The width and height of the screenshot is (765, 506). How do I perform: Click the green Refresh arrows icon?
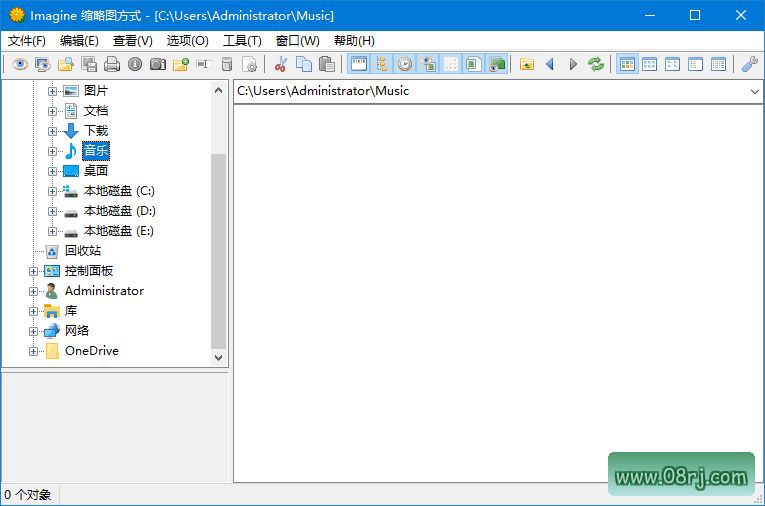(x=596, y=64)
